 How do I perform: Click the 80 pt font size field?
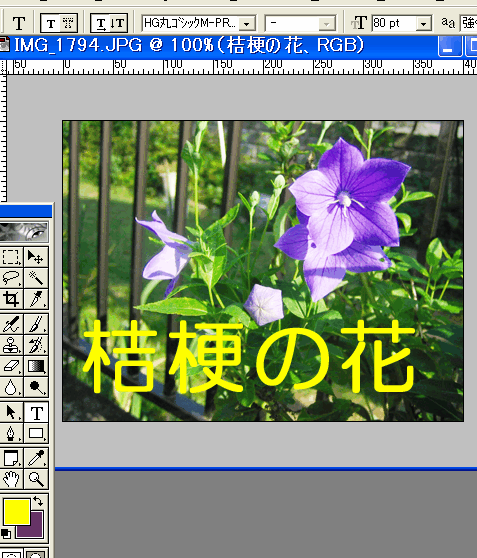(394, 23)
